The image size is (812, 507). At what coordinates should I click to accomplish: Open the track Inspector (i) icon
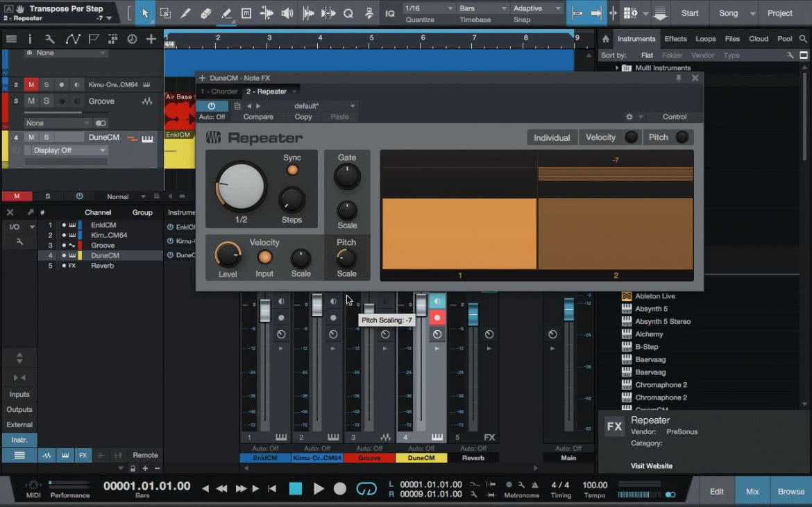click(30, 39)
